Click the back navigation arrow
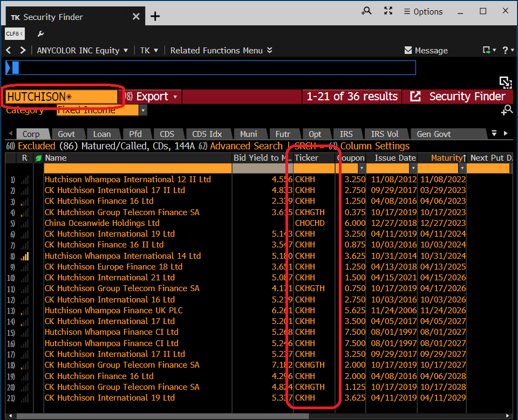 coord(9,50)
